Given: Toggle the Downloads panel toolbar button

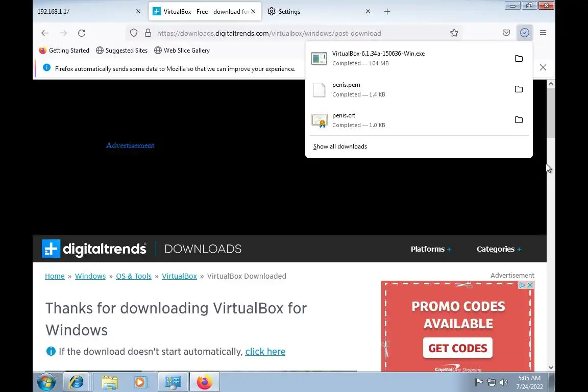Looking at the screenshot, I should pyautogui.click(x=525, y=33).
